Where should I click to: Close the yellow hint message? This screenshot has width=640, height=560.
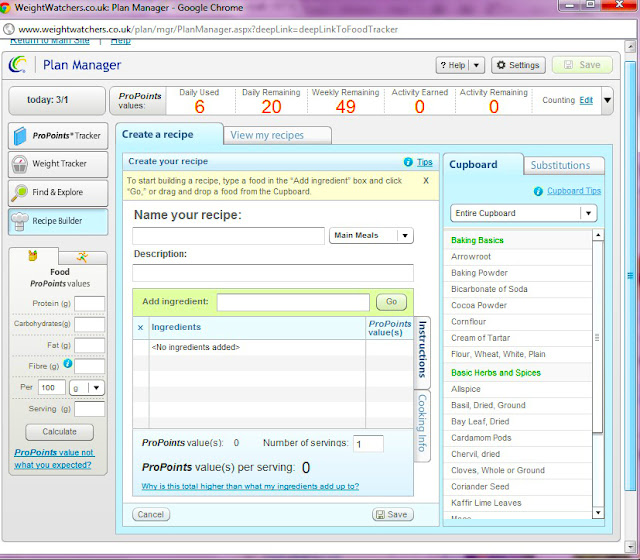point(426,181)
